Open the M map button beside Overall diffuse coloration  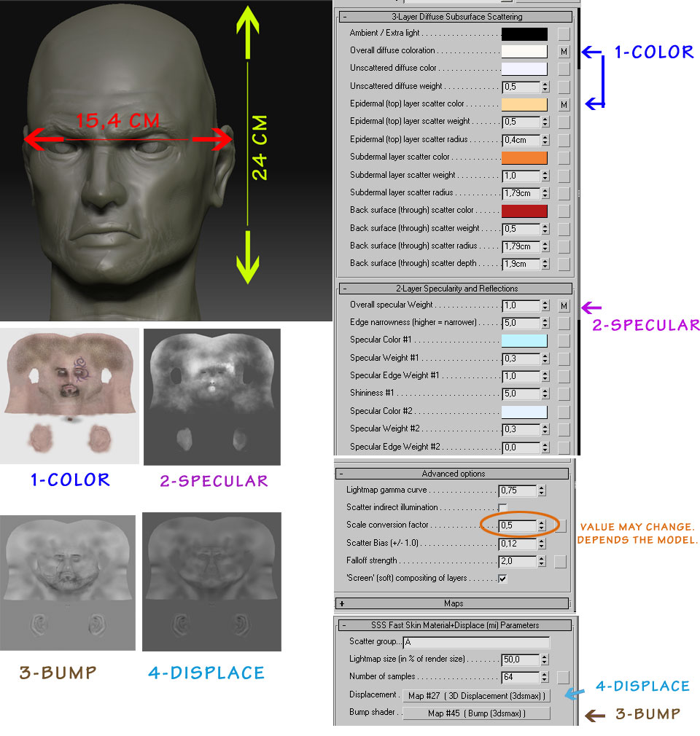tap(564, 51)
